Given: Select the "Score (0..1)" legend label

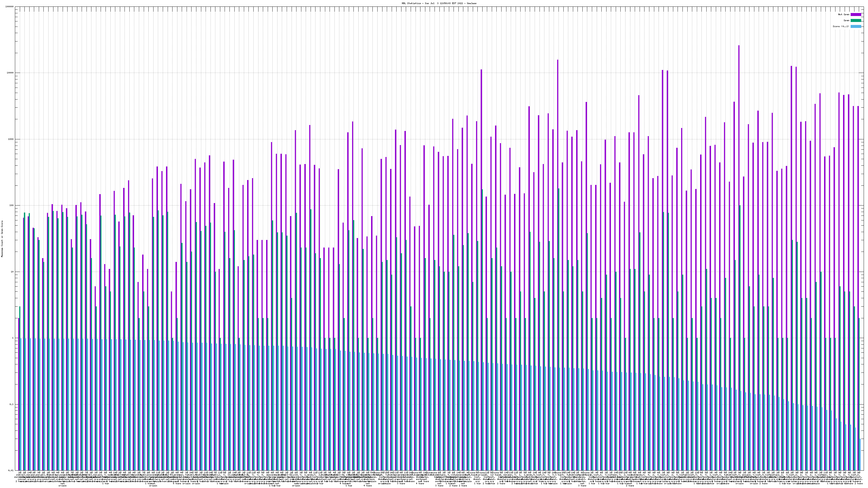Looking at the screenshot, I should (841, 26).
